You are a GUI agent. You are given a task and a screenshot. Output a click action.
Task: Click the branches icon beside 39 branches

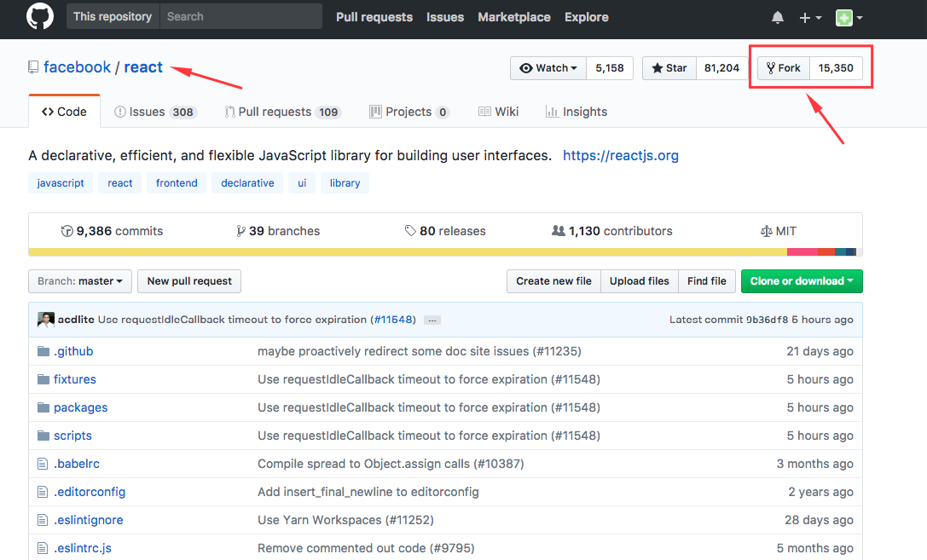coord(240,231)
